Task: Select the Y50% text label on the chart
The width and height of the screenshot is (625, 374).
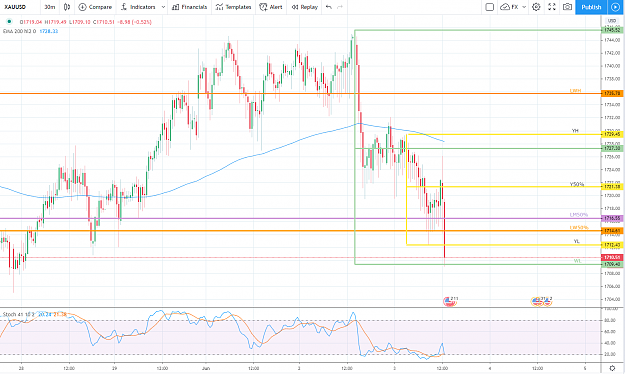Action: [577, 184]
